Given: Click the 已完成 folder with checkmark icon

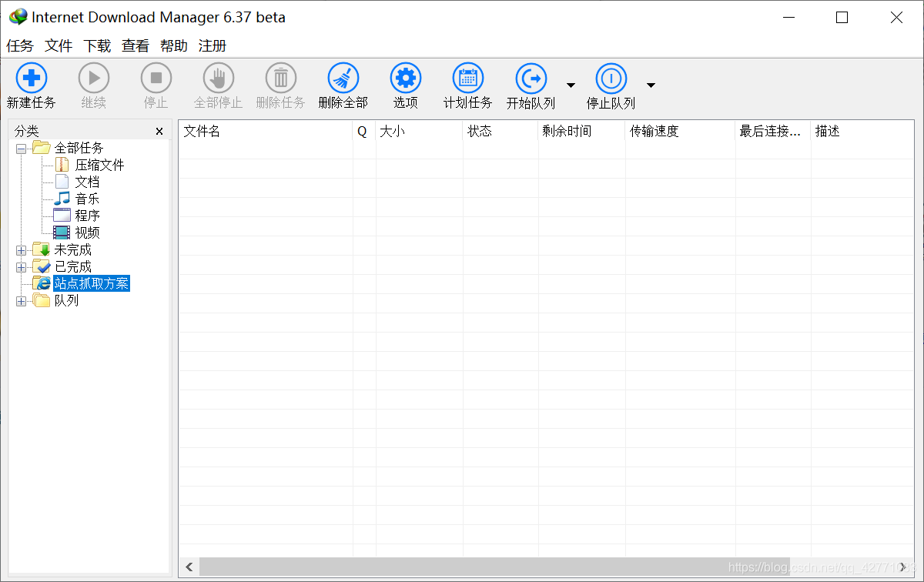Looking at the screenshot, I should click(x=42, y=266).
